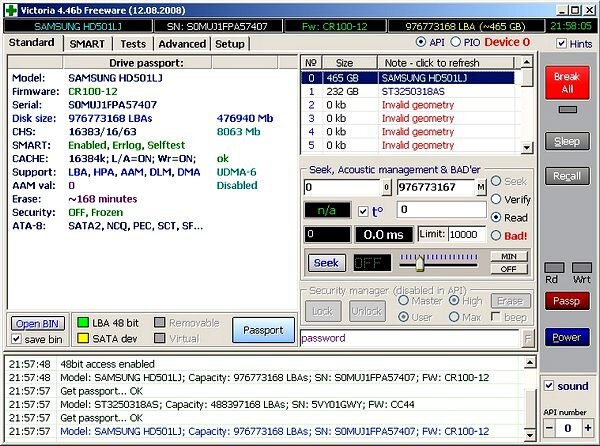
Task: Open the Setup tab
Action: point(230,44)
